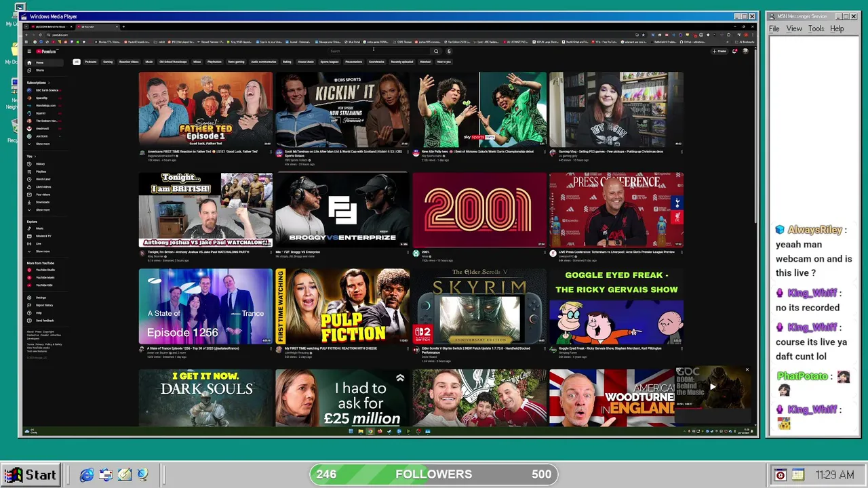Expand Show more under Explore

(44, 251)
